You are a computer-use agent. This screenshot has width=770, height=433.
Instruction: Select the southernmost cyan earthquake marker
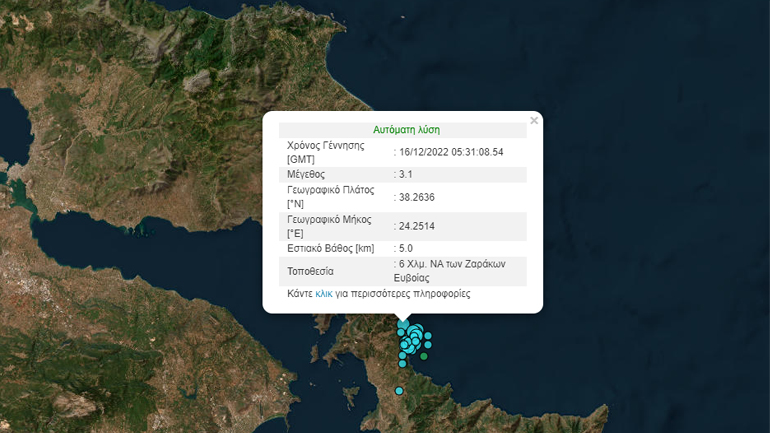pos(399,391)
